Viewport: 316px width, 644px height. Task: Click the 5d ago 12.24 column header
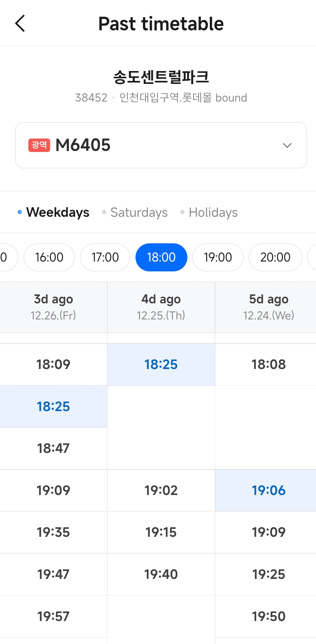point(269,307)
